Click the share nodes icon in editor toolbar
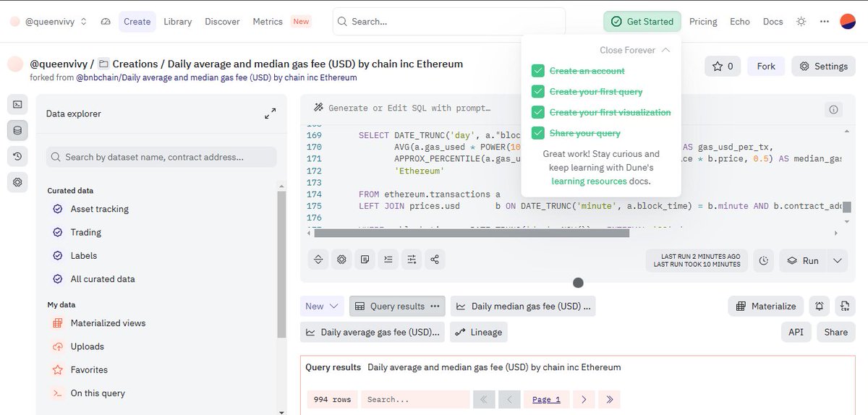Image resolution: width=868 pixels, height=415 pixels. pyautogui.click(x=434, y=259)
